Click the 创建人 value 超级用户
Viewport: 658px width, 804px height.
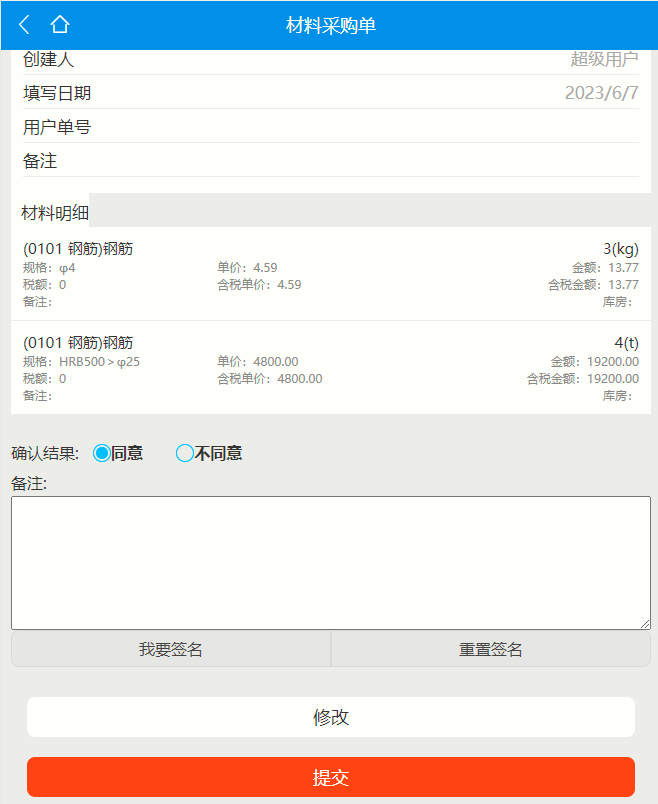coord(604,59)
